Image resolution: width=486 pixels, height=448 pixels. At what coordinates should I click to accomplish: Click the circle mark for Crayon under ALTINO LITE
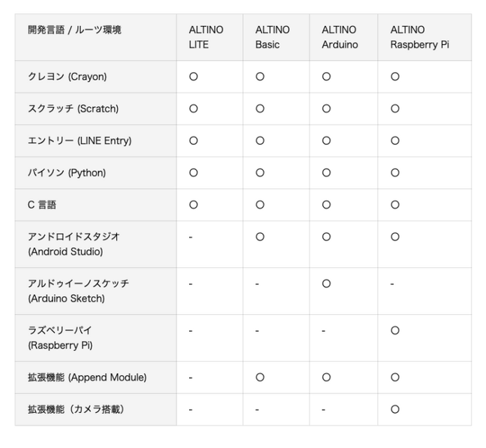click(193, 77)
